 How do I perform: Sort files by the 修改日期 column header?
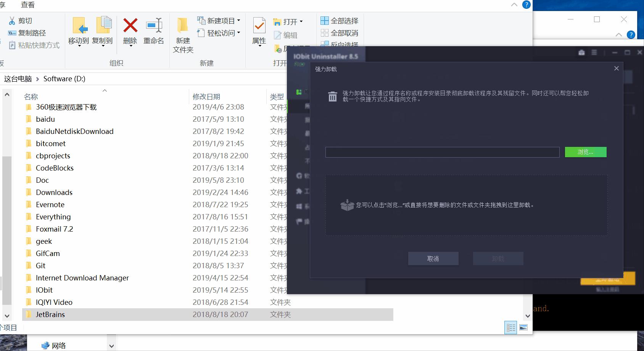tap(206, 97)
